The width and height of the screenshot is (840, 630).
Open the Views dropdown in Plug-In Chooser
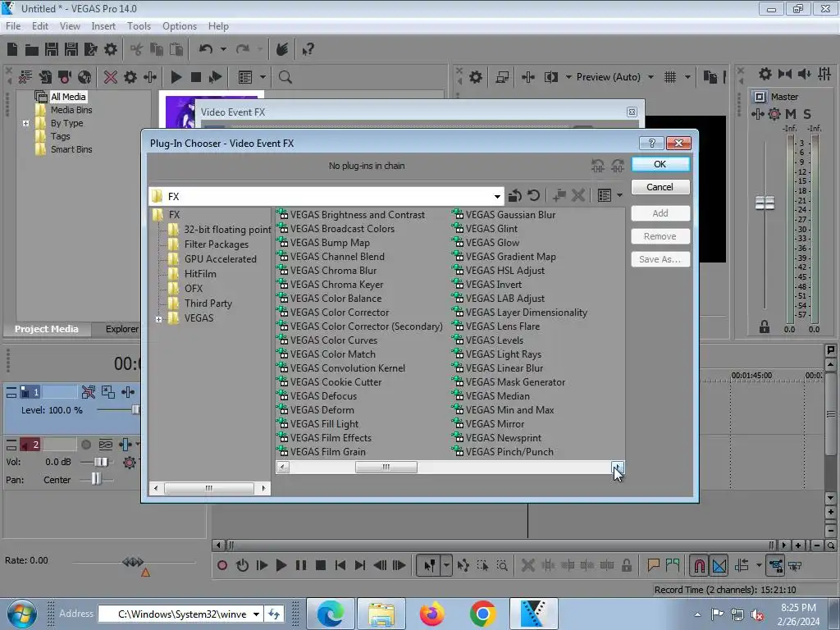point(620,195)
